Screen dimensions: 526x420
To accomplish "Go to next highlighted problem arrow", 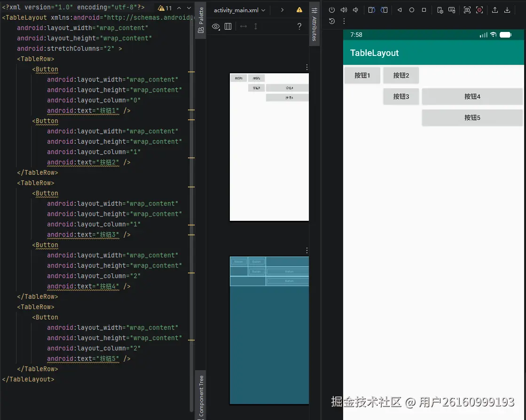I will tap(189, 8).
